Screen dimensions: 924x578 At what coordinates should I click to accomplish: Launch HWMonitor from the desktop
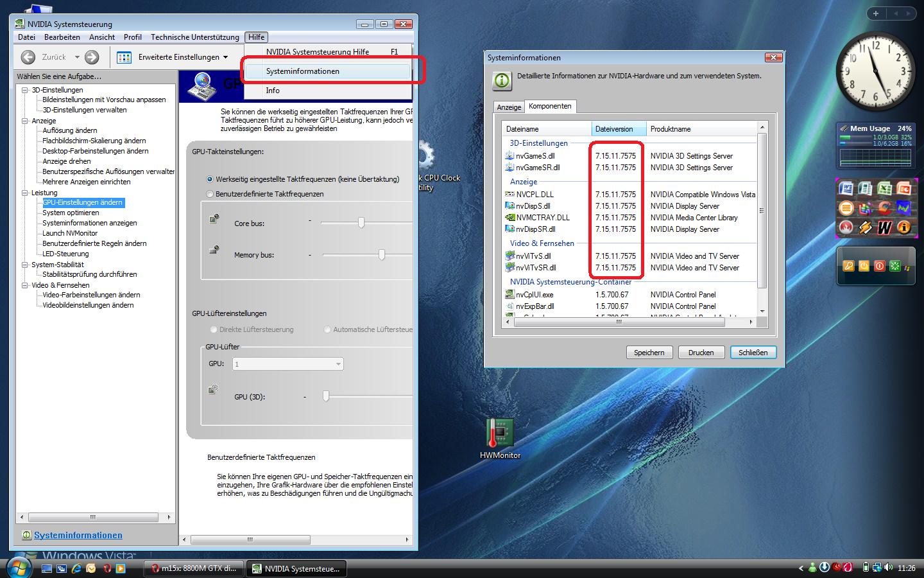500,439
